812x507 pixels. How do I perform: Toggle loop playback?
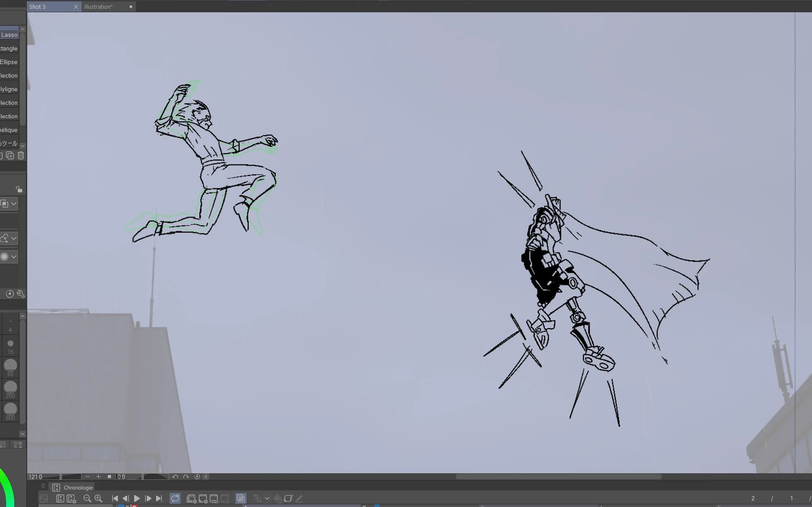click(x=175, y=498)
